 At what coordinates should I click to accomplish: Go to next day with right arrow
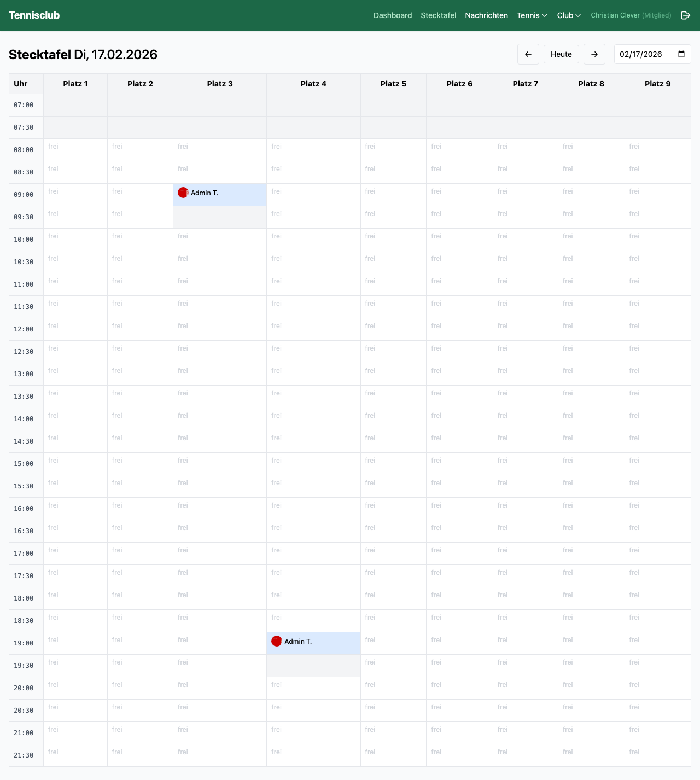tap(594, 54)
